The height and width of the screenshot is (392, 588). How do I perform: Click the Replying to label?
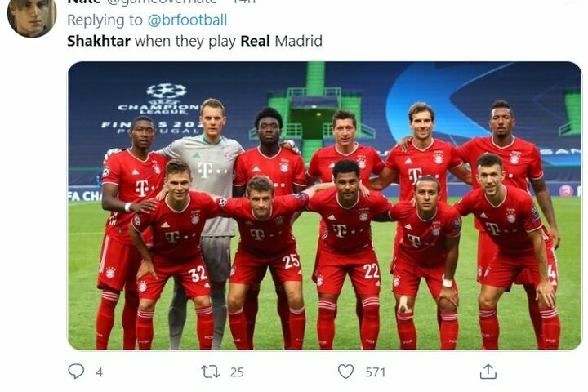coord(105,20)
